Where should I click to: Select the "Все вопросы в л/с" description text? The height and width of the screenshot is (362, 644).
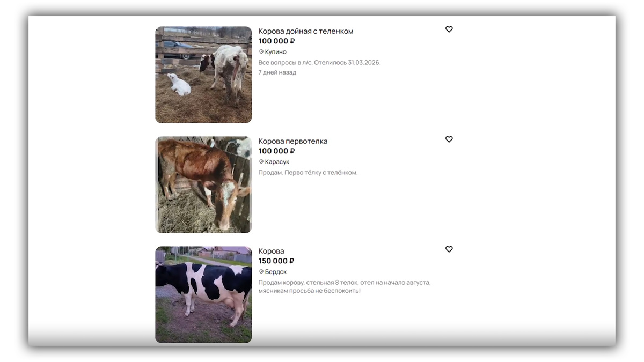click(x=319, y=63)
